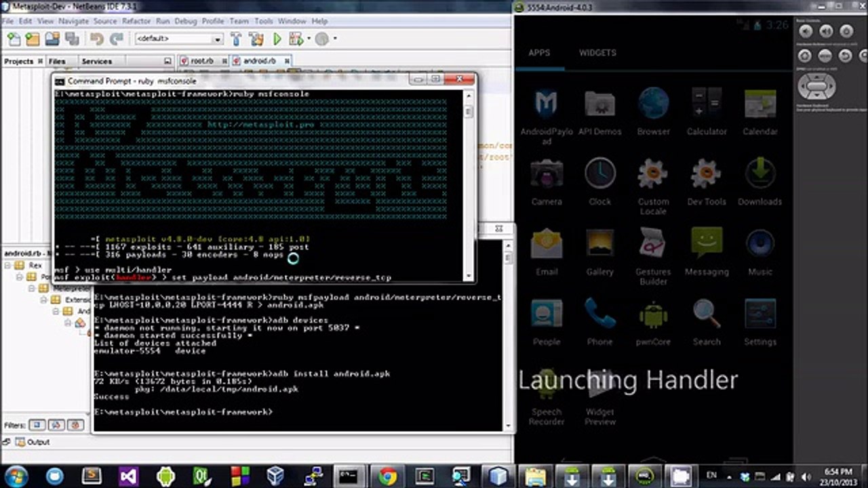Open the <default> configuration dropdown
The height and width of the screenshot is (488, 868).
click(179, 39)
